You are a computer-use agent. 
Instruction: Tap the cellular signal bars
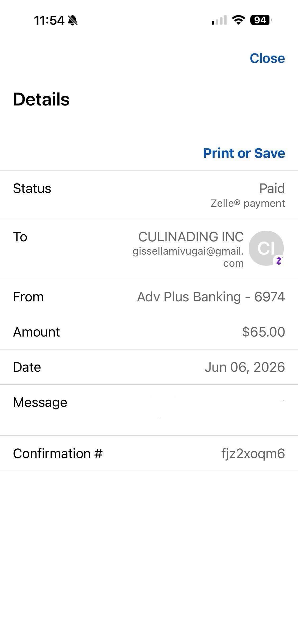tap(219, 20)
